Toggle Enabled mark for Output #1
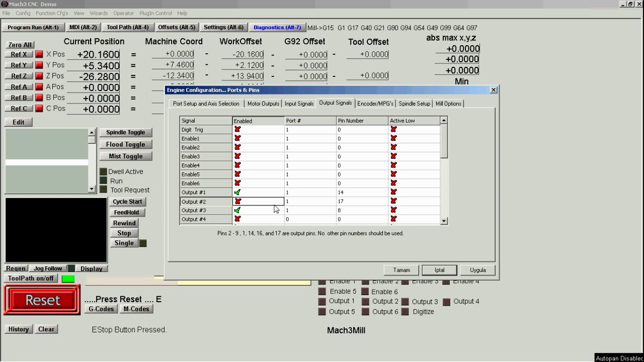Viewport: 644px width, 362px height. pos(237,192)
